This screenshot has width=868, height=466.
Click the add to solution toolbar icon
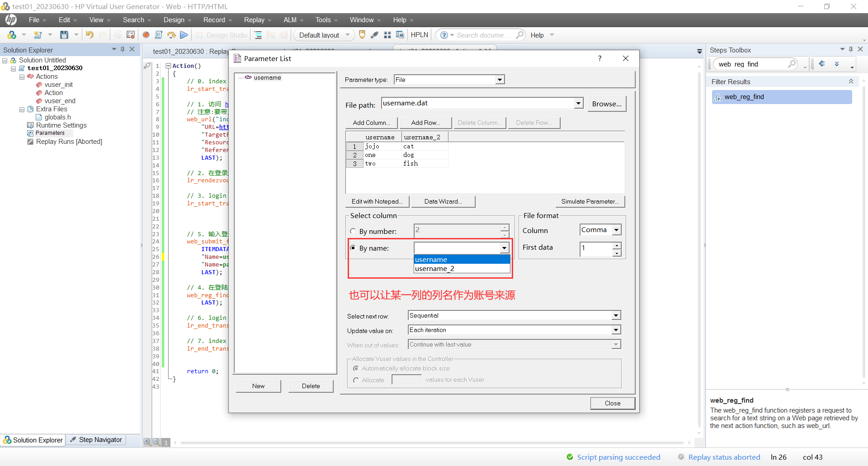pos(12,35)
